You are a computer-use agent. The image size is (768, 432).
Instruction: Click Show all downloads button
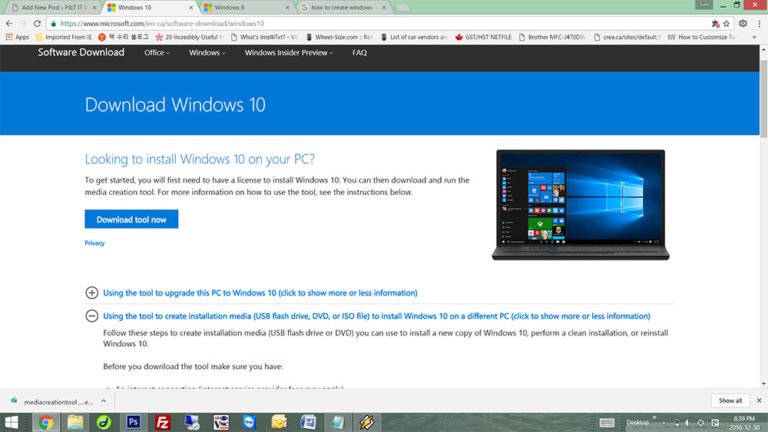click(730, 401)
